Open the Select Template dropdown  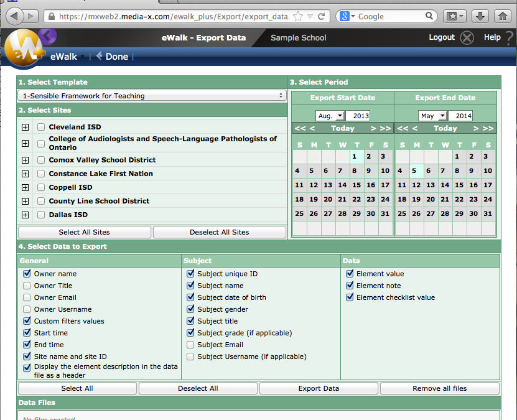152,96
